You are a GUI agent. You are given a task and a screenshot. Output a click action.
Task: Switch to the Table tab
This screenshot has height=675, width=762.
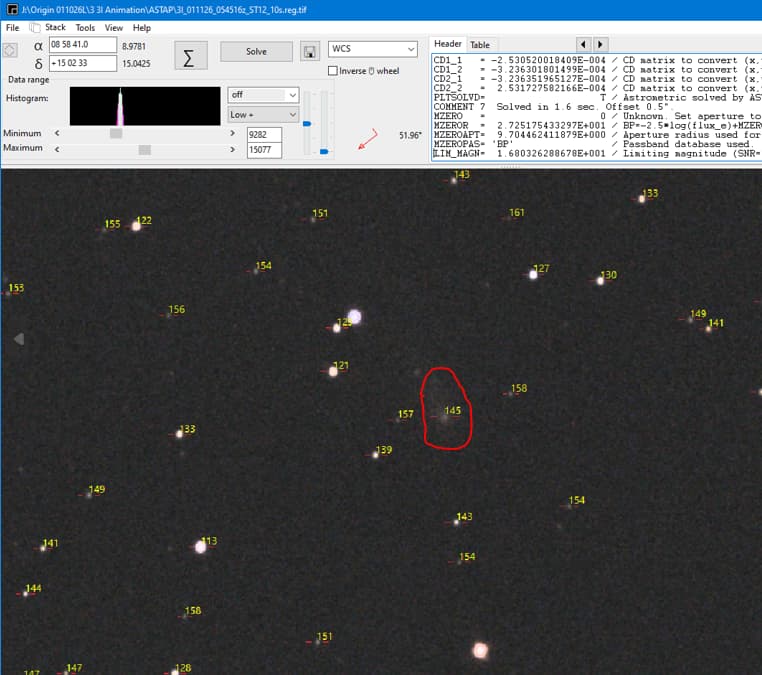coord(480,45)
